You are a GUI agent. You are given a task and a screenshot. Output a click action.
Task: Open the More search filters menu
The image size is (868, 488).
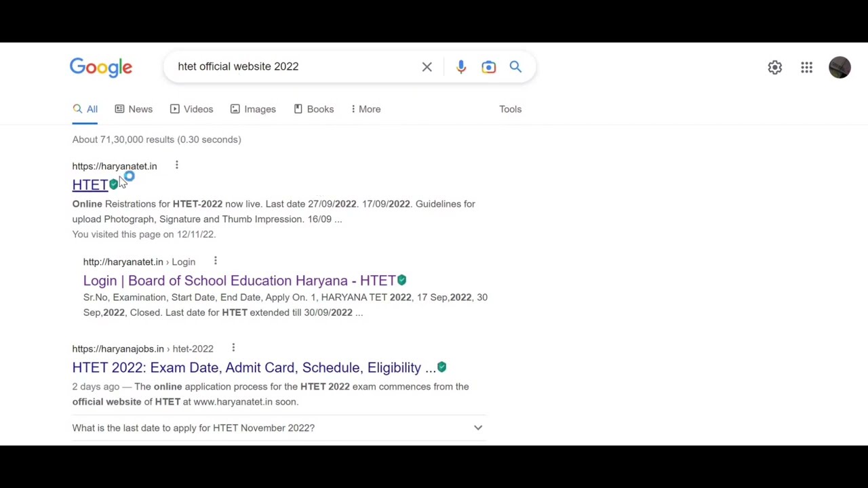[x=366, y=109]
